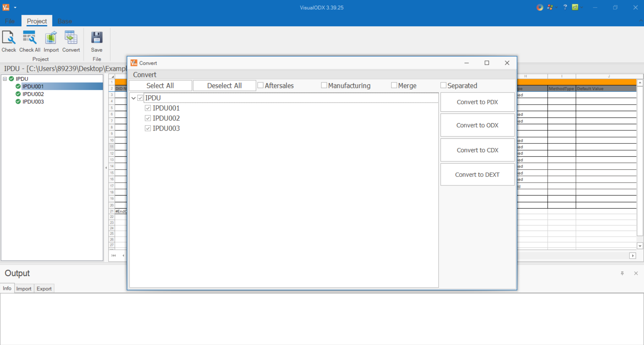The image size is (644, 345).
Task: Enable the Manufacturing checkbox
Action: coord(324,85)
